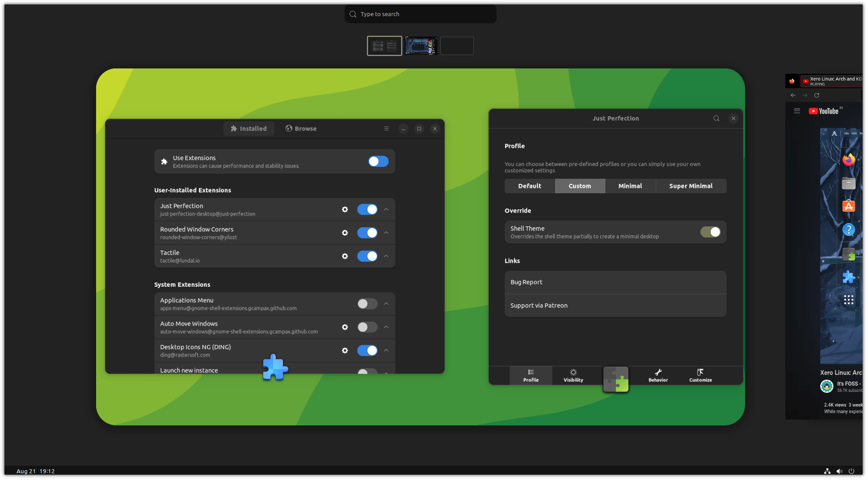Switch to the Browse tab in Extensions
The image size is (868, 480).
301,128
